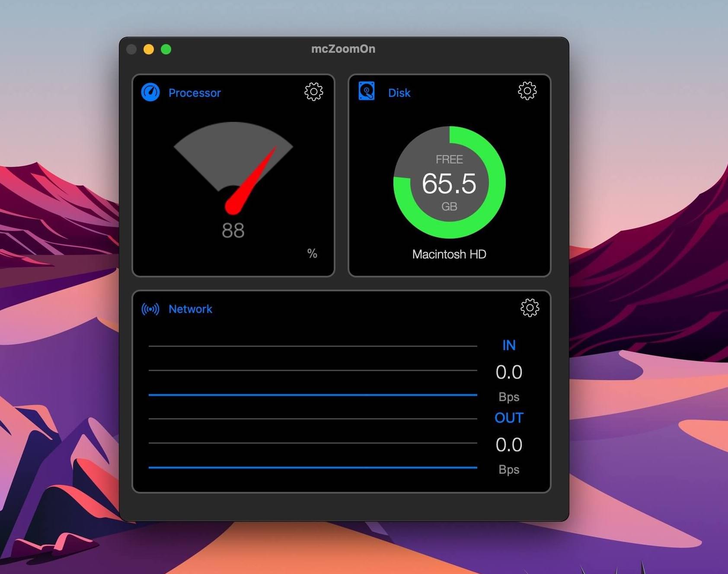The image size is (728, 574).
Task: Select the Disk panel title
Action: click(399, 93)
